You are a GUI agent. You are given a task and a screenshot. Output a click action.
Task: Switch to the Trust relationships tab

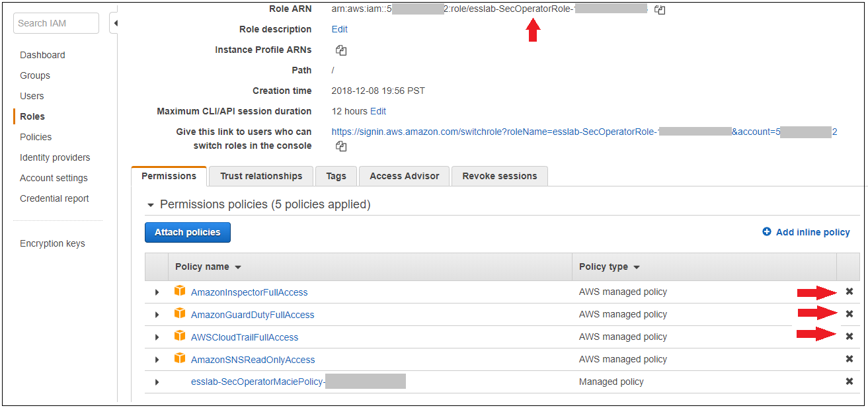click(x=261, y=176)
